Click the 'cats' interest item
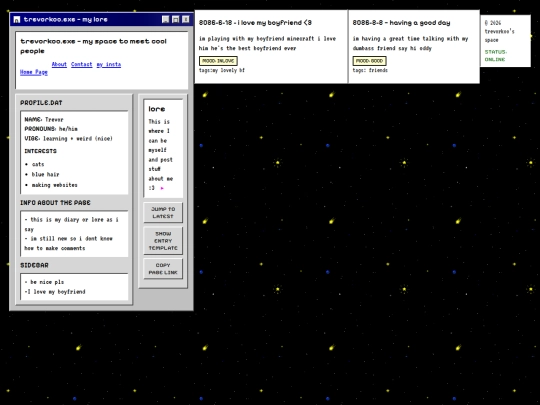Screen dimensions: 540x405 point(38,164)
